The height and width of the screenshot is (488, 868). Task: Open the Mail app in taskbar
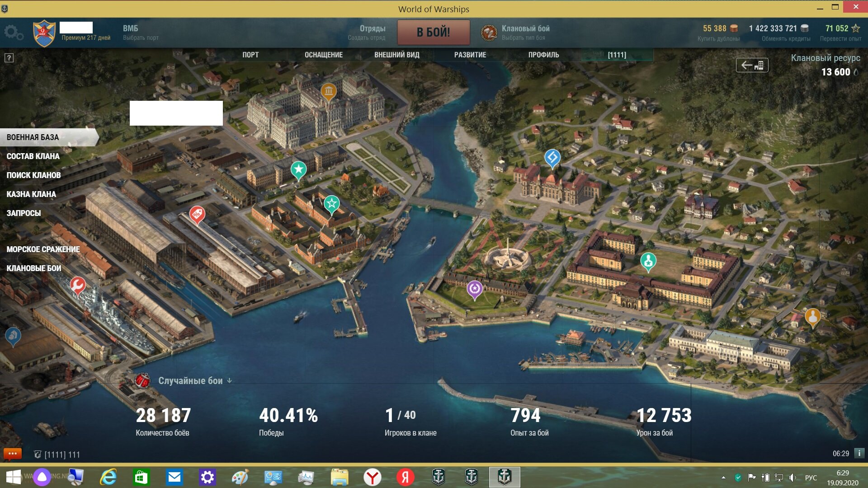point(174,477)
